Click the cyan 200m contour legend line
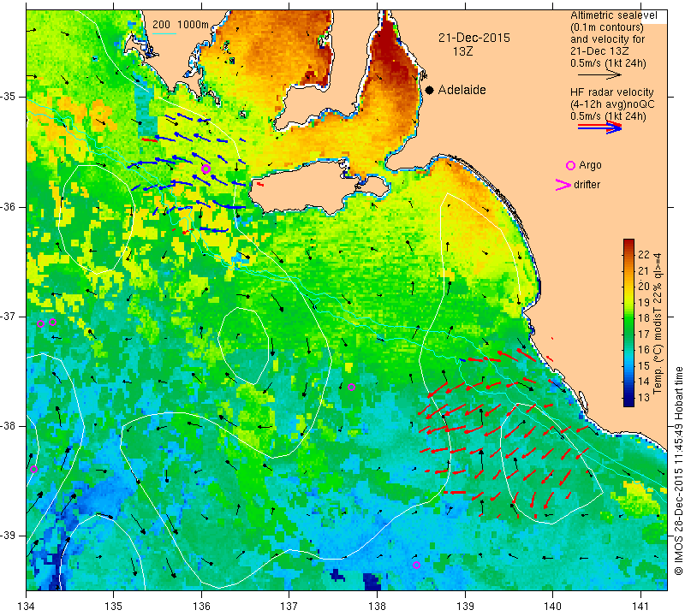The height and width of the screenshot is (616, 685). [164, 33]
